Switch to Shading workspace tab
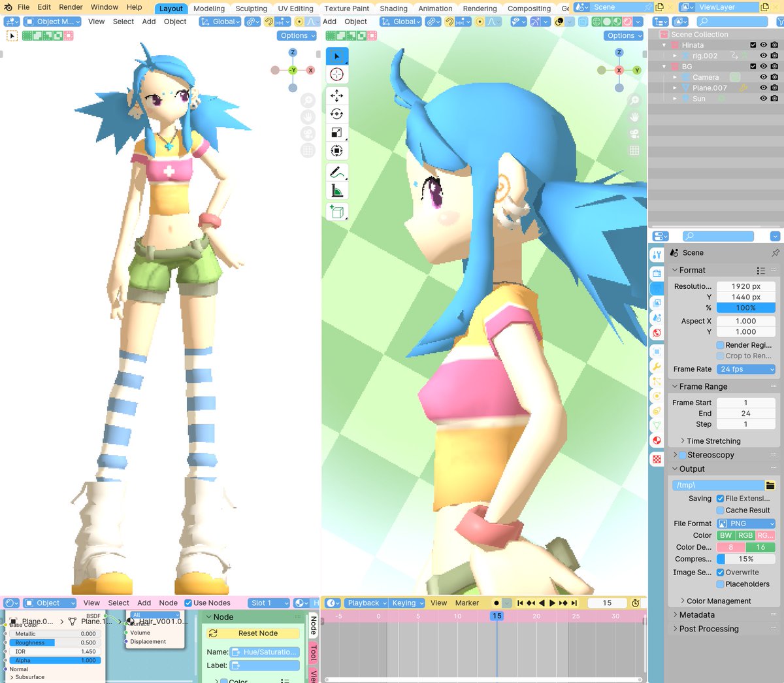This screenshot has width=784, height=683. 393,8
